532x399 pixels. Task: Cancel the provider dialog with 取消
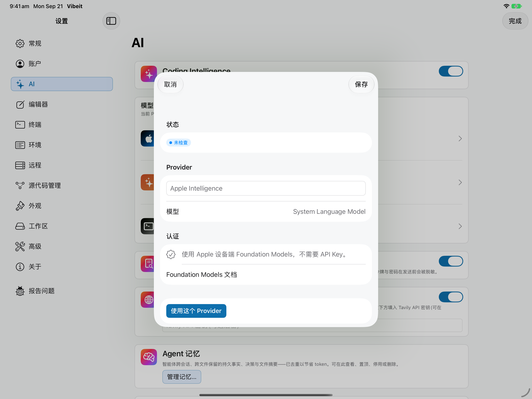170,84
